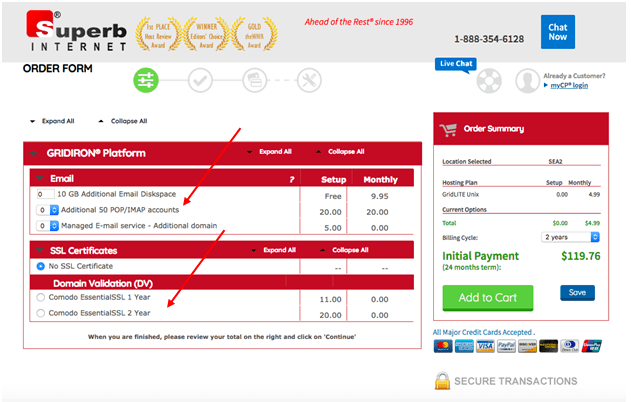Open the Billing Cycle 2 years dropdown
631x402 pixels.
pyautogui.click(x=570, y=237)
